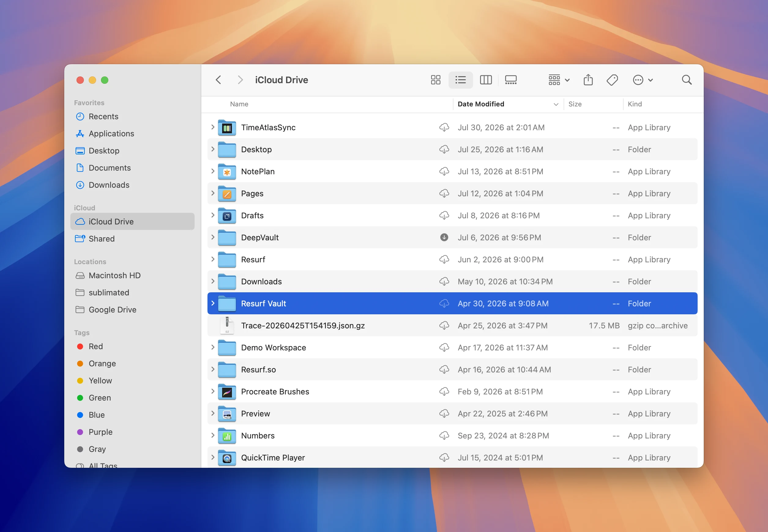Click the cloud icon for Demo Workspace

coord(444,347)
